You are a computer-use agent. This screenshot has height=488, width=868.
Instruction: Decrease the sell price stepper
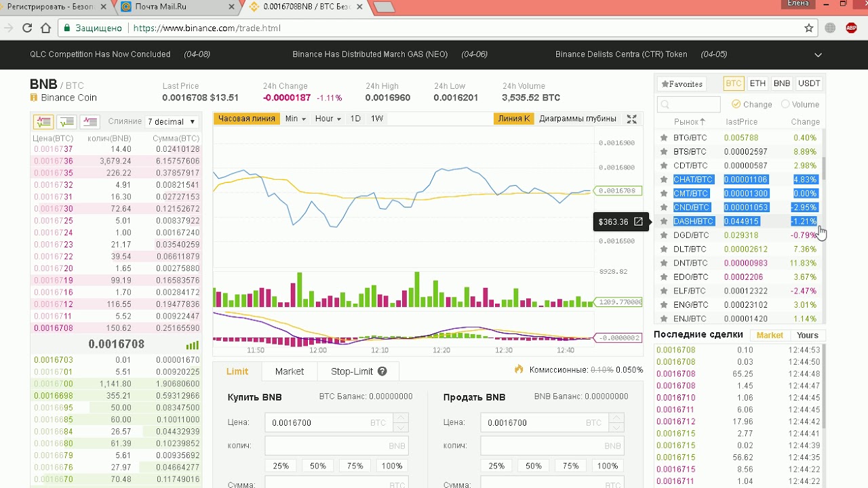(x=616, y=427)
